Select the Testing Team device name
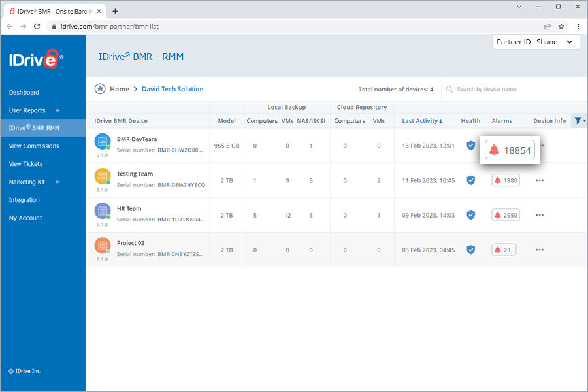Image resolution: width=588 pixels, height=392 pixels. tap(135, 174)
